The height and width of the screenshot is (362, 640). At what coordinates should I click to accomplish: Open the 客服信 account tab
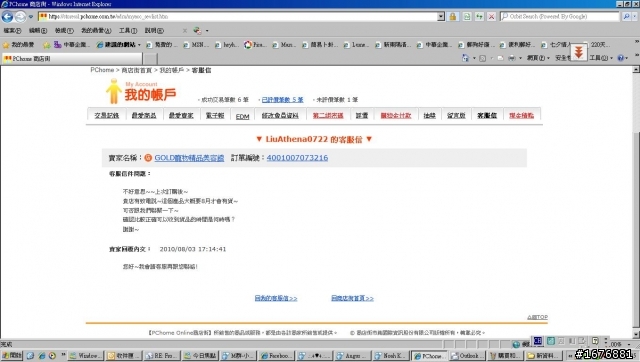coord(487,115)
